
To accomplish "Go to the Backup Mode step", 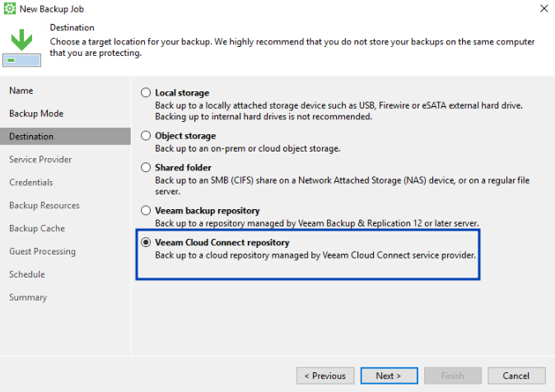I will pyautogui.click(x=36, y=114).
